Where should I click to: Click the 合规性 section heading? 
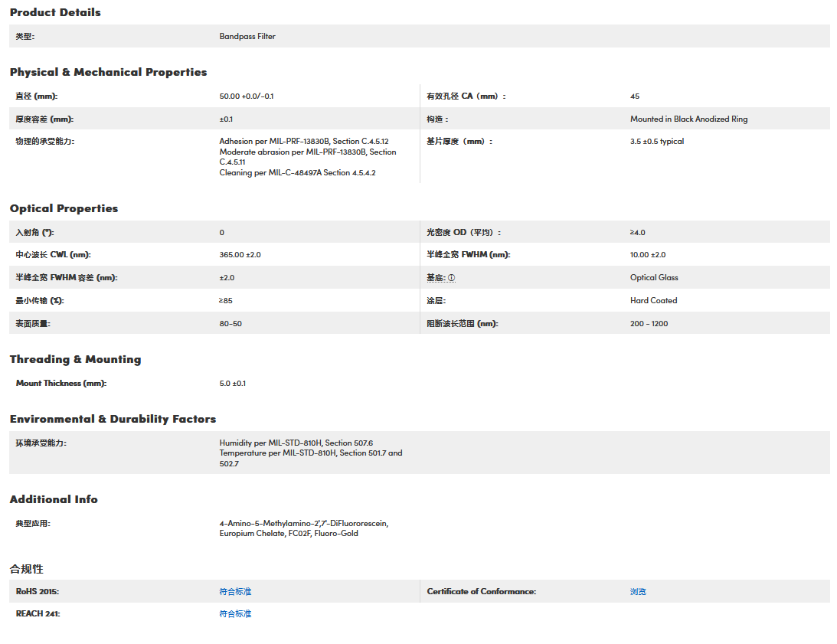coord(27,569)
